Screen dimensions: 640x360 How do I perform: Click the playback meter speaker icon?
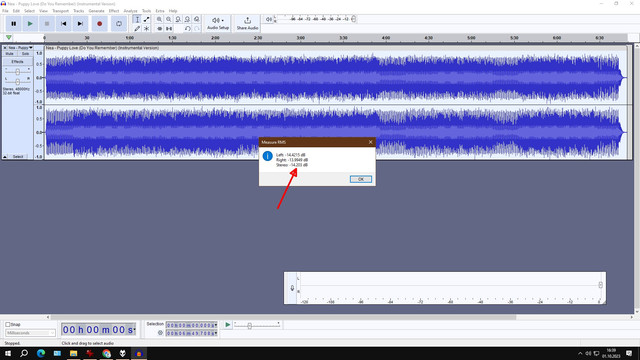coord(269,19)
